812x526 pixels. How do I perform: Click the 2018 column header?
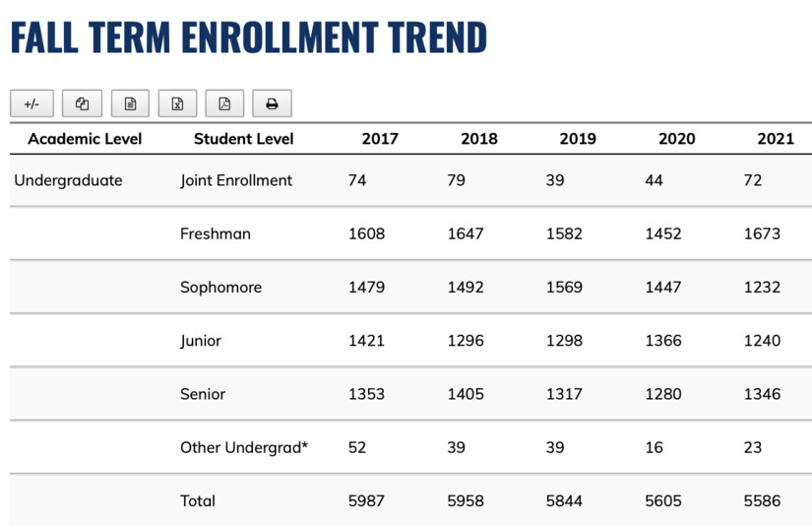(478, 139)
